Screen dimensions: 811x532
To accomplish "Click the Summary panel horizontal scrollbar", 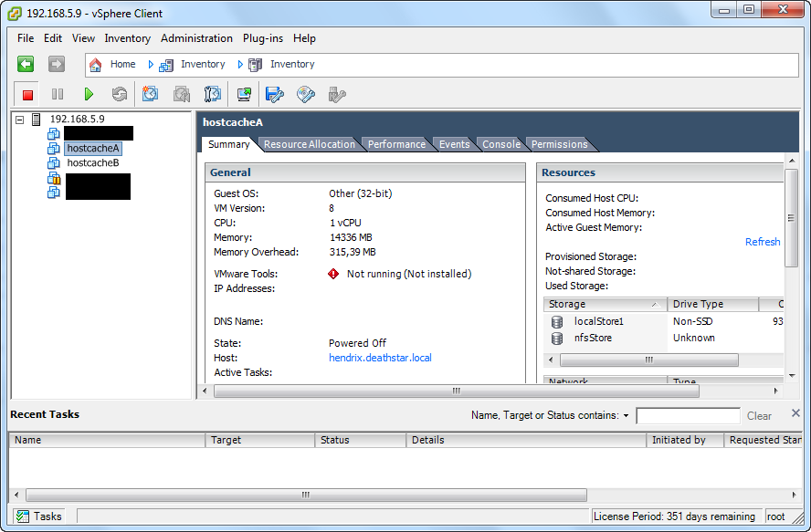I will tap(456, 391).
